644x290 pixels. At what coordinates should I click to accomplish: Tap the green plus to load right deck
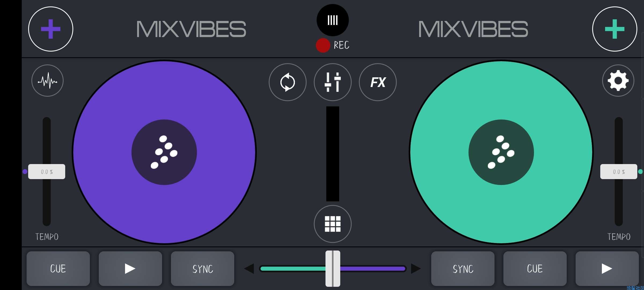click(614, 29)
